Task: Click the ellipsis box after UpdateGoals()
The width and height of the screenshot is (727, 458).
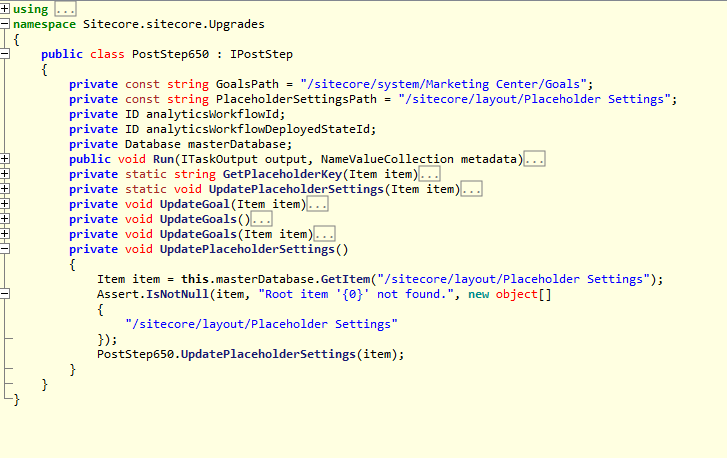Action: pos(261,219)
